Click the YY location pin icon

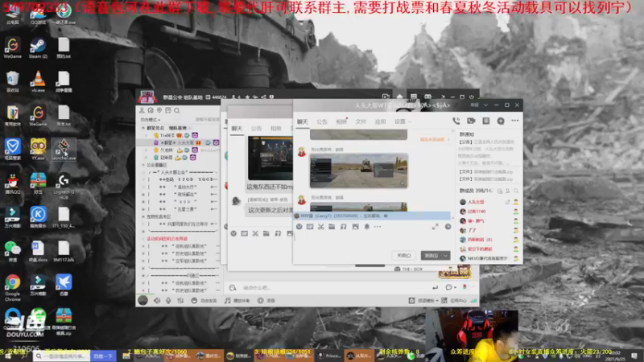(159, 110)
